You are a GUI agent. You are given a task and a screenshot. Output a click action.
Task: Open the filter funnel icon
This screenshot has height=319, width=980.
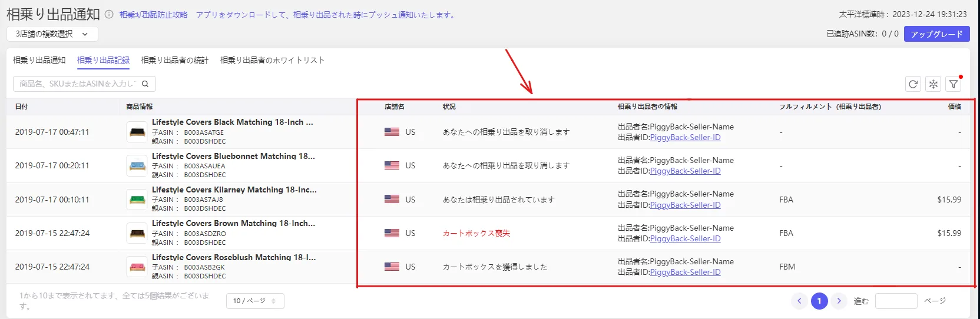[x=953, y=84]
